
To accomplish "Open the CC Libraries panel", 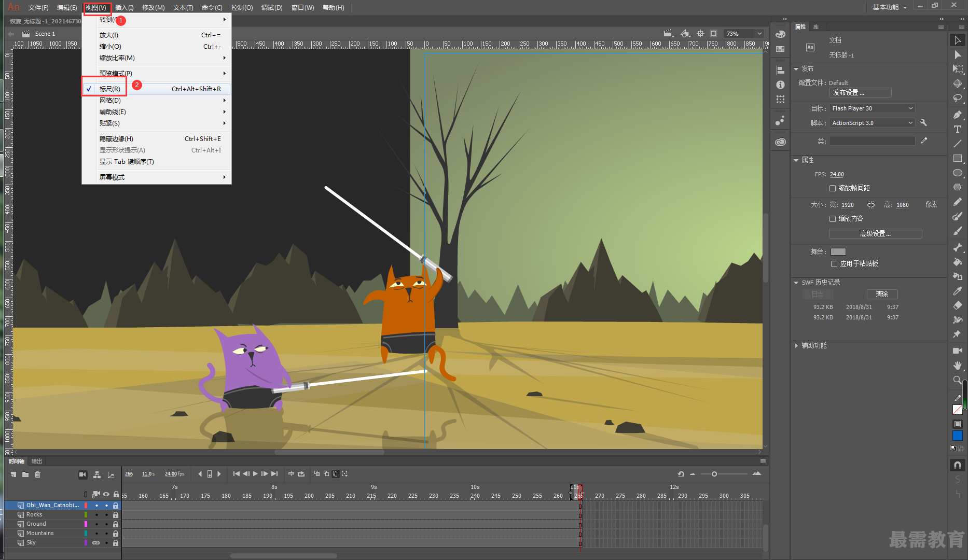I will click(x=780, y=142).
